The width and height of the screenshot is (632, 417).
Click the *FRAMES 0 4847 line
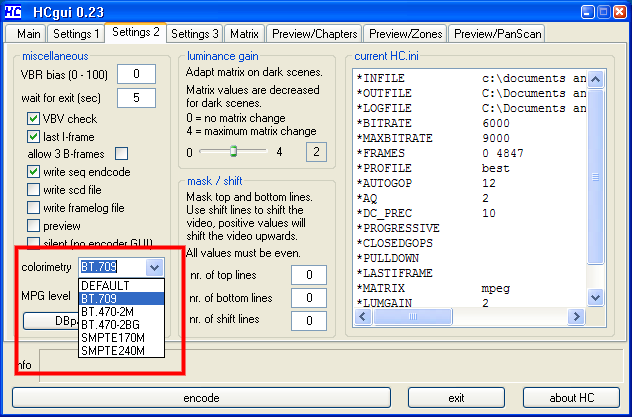tap(440, 153)
